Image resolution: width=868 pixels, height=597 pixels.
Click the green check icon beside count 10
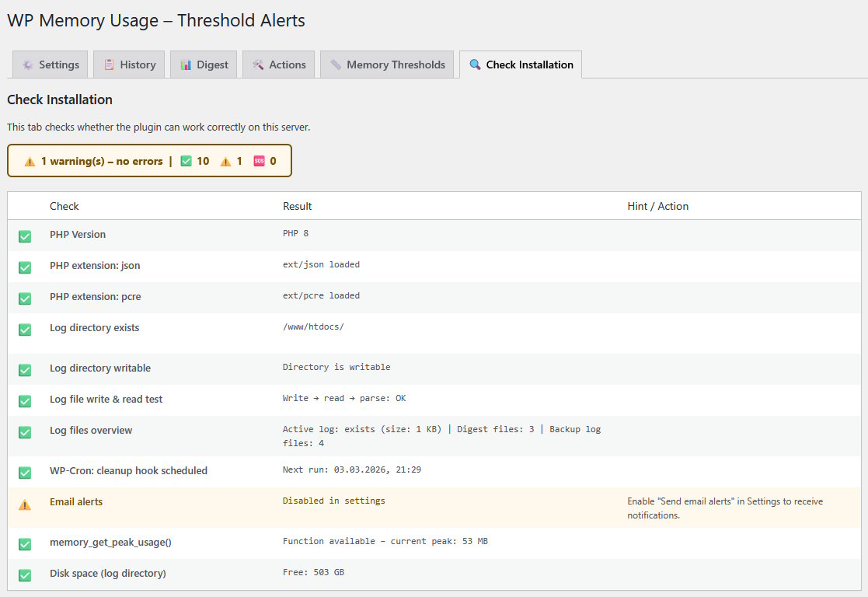pos(186,161)
